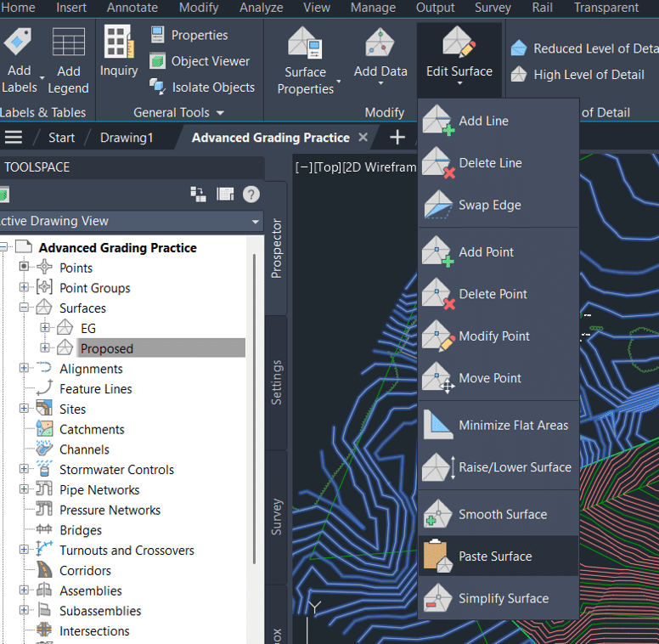The width and height of the screenshot is (659, 644).
Task: Open the vertical Survey toolspace tab
Action: 276,517
